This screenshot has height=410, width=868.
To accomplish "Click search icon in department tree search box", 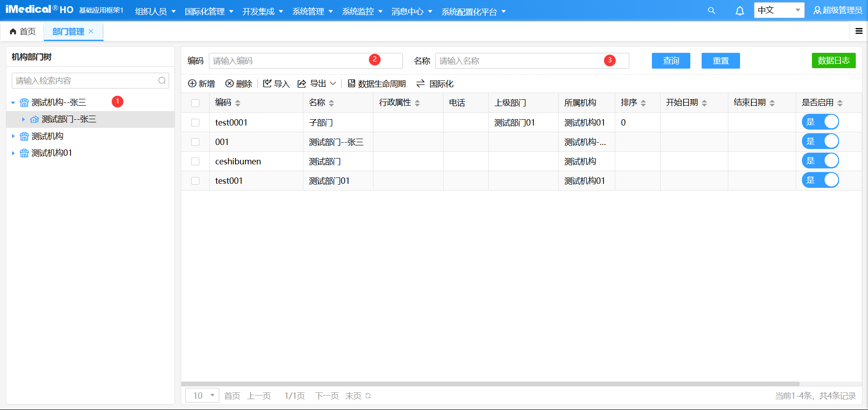I will [x=162, y=81].
